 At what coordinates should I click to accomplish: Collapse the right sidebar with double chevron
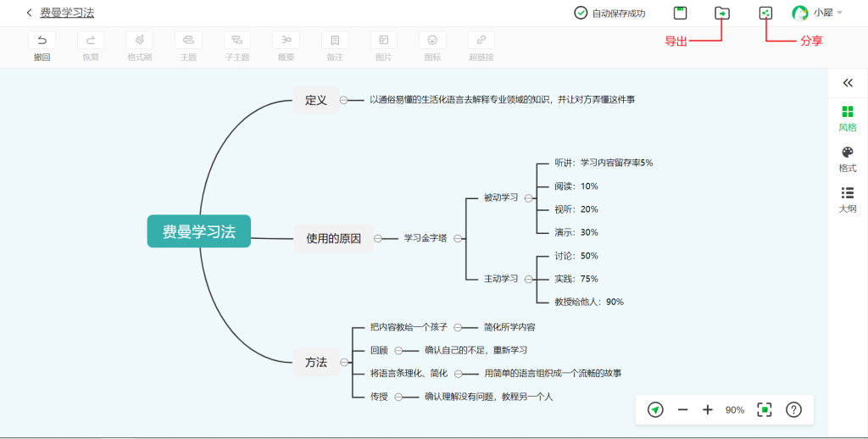[848, 83]
